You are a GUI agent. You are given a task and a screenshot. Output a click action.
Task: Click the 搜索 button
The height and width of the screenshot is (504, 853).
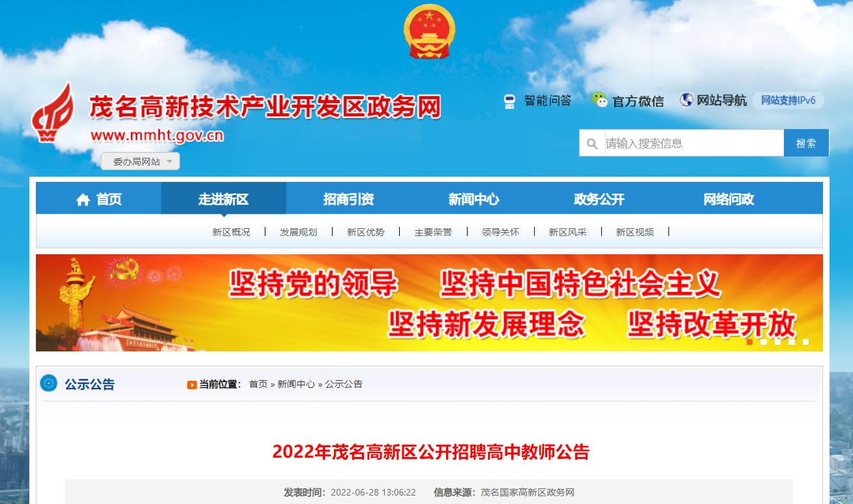pos(806,143)
